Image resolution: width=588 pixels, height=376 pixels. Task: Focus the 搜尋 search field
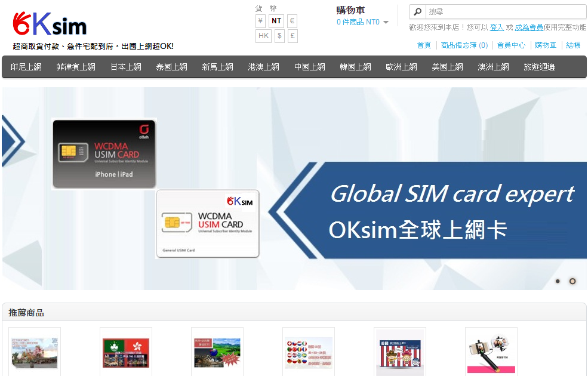506,11
